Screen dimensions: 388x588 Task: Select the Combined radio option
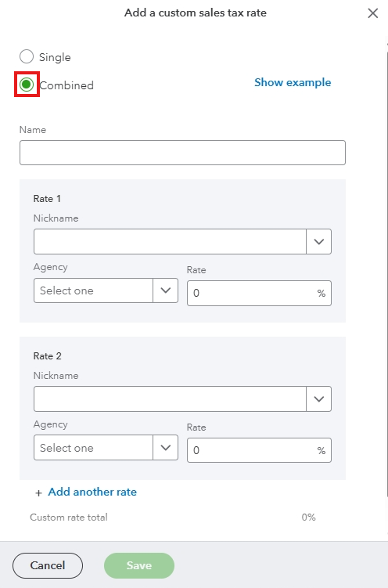click(27, 85)
